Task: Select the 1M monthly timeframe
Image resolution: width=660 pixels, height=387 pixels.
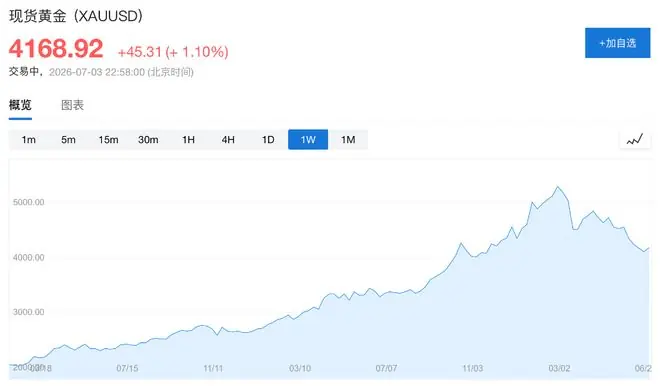Action: click(x=348, y=139)
